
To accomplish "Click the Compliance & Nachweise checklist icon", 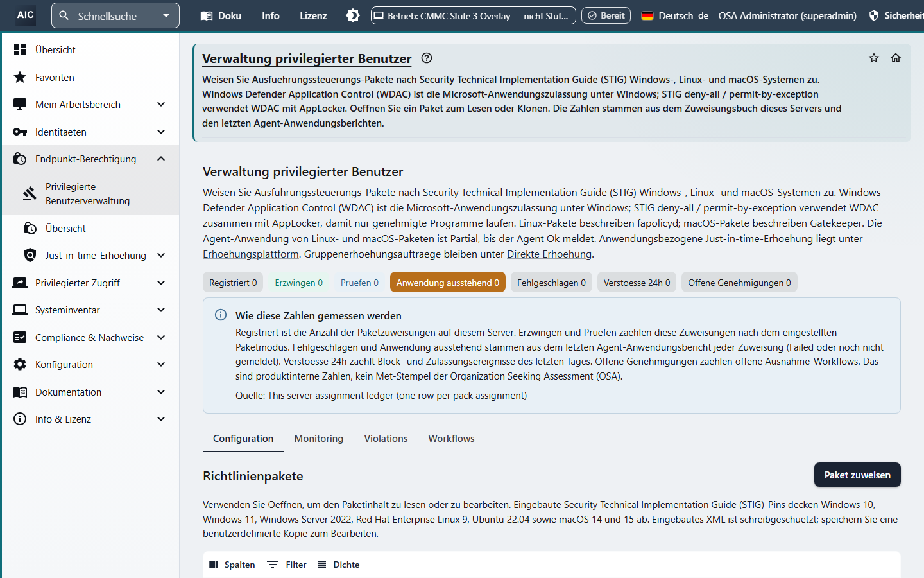I will pyautogui.click(x=20, y=337).
